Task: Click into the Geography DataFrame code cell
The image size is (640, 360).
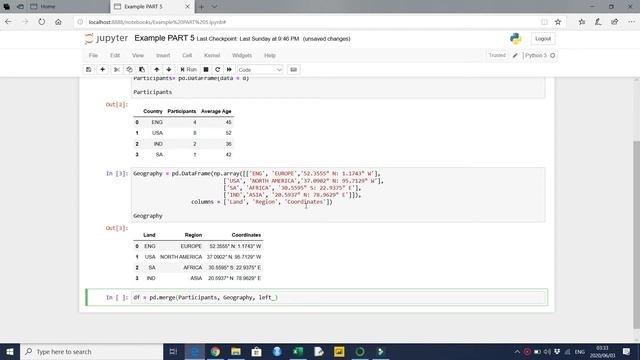Action: [338, 195]
